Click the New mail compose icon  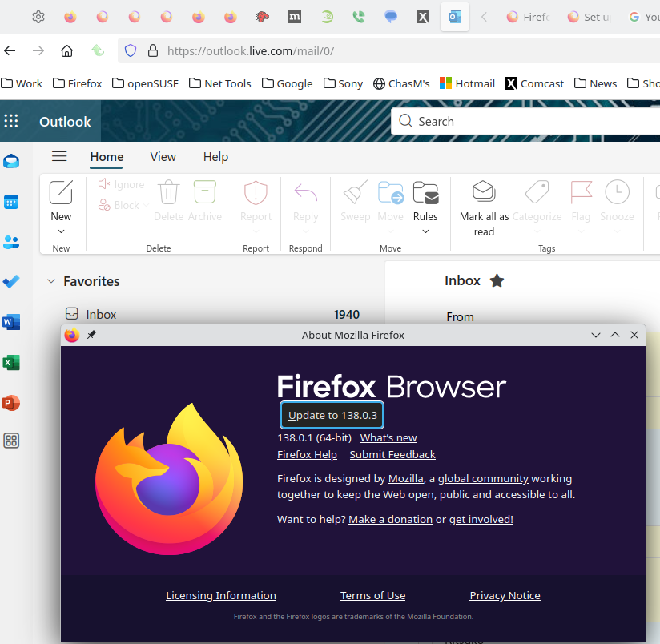(x=61, y=192)
